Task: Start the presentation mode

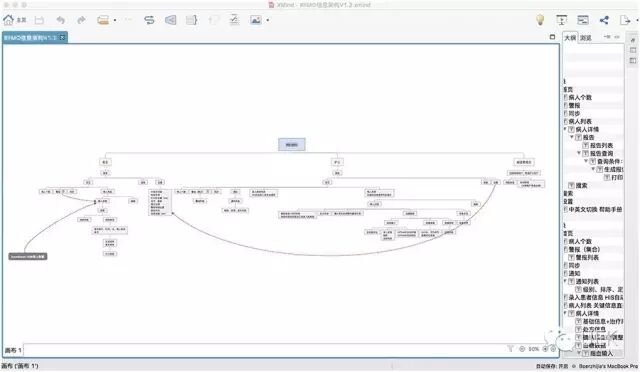Action: coord(562,20)
